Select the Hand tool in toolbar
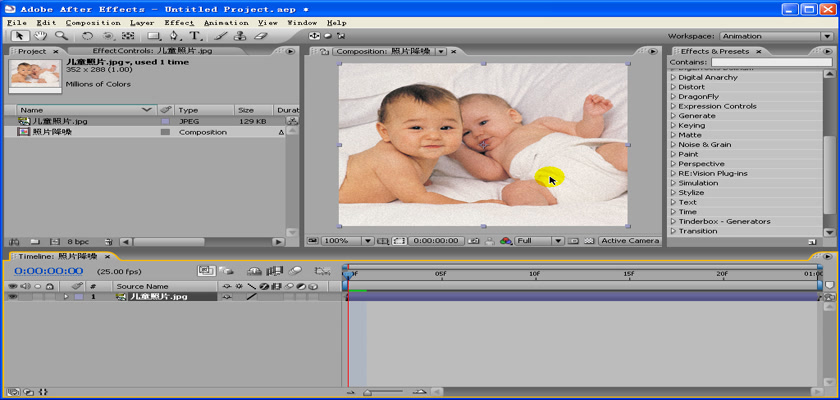 coord(40,36)
